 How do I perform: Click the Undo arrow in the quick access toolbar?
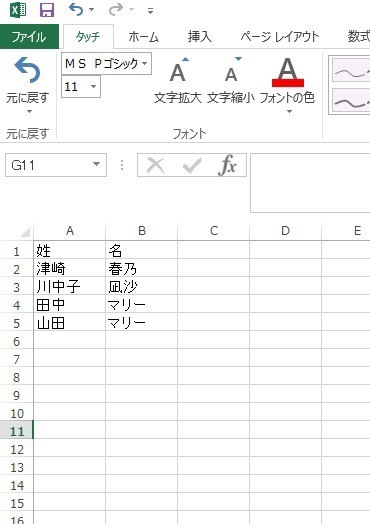[x=76, y=9]
